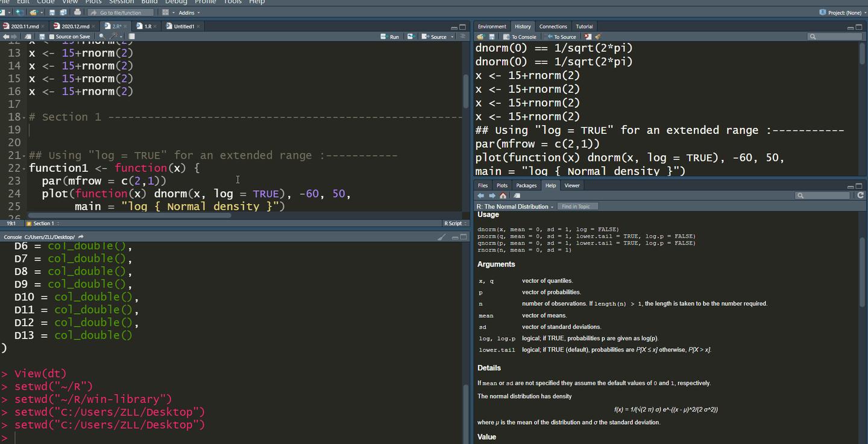Clear all history with broom icon
868x444 pixels.
coord(597,37)
